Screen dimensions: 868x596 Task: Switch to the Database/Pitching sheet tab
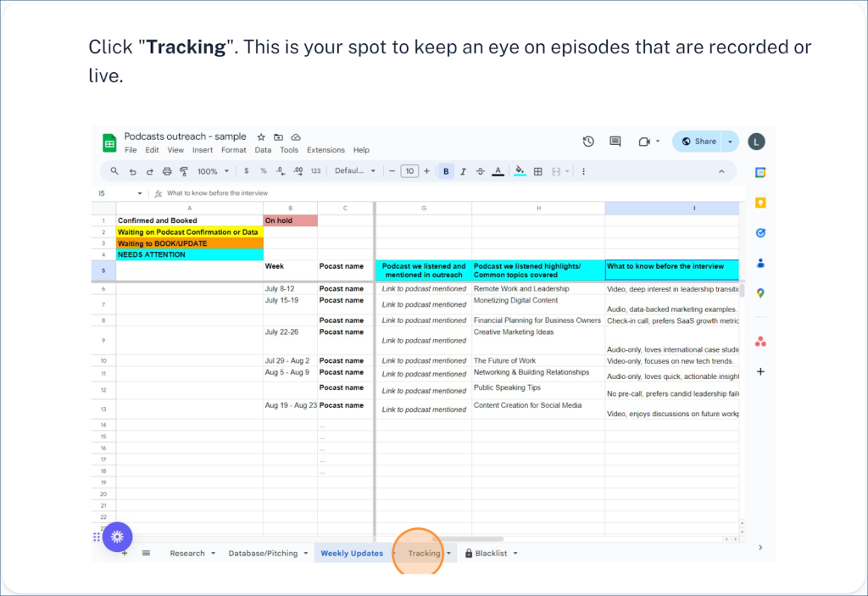click(x=263, y=554)
